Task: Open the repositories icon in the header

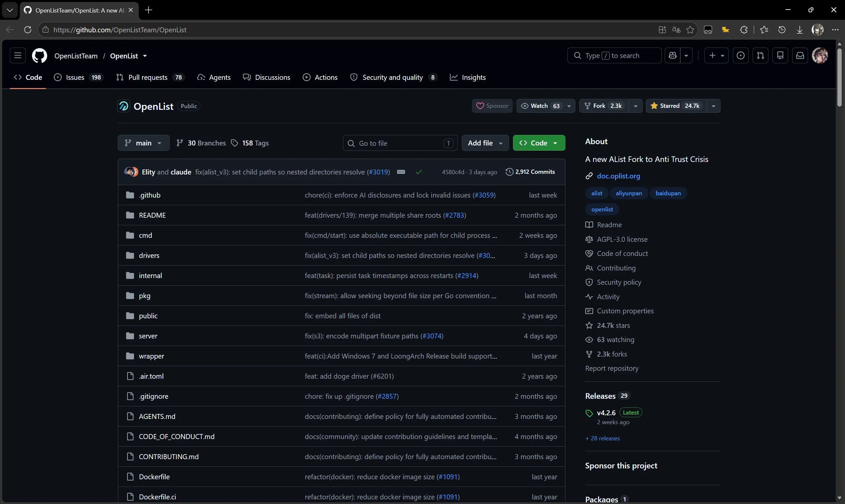Action: pos(780,56)
